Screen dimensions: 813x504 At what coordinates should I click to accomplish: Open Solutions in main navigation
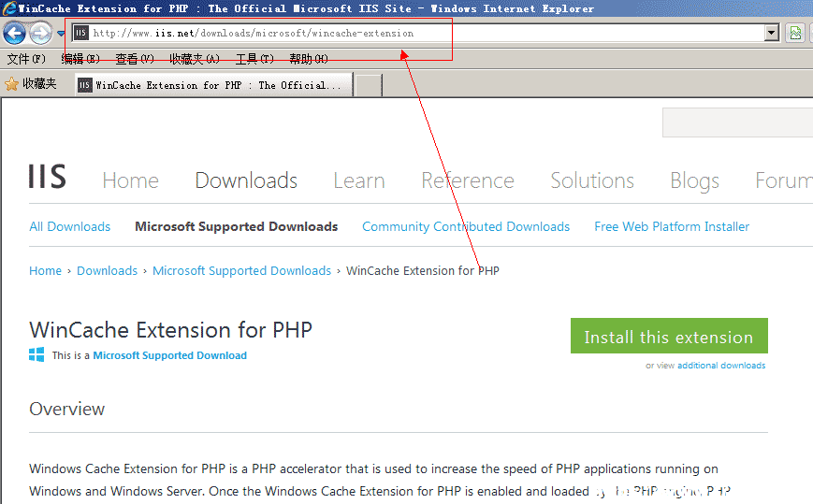point(592,180)
